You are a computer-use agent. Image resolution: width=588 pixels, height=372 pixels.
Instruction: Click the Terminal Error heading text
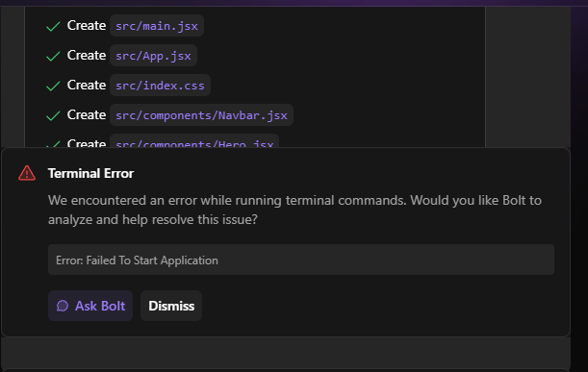pyautogui.click(x=90, y=173)
